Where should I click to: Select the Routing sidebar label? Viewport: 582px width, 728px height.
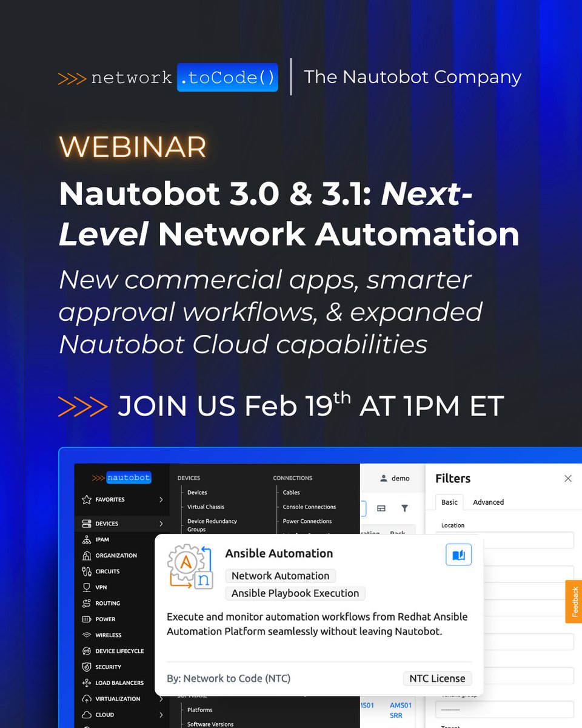coord(108,603)
